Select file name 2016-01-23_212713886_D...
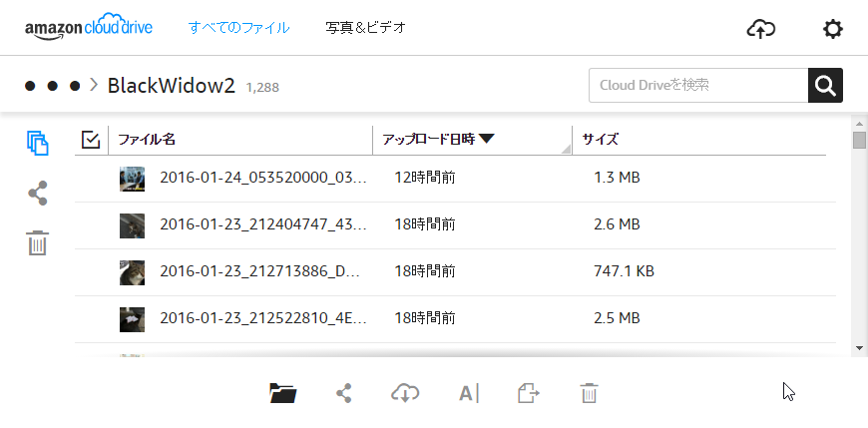The height and width of the screenshot is (428, 868). 260,271
